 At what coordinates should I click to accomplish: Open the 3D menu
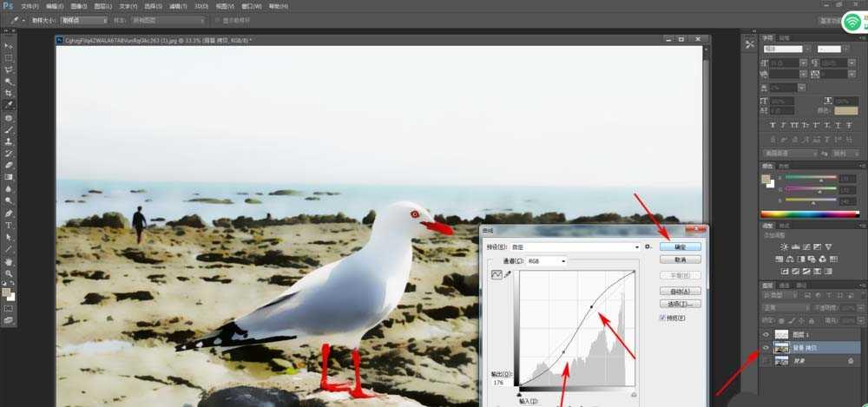[x=201, y=6]
